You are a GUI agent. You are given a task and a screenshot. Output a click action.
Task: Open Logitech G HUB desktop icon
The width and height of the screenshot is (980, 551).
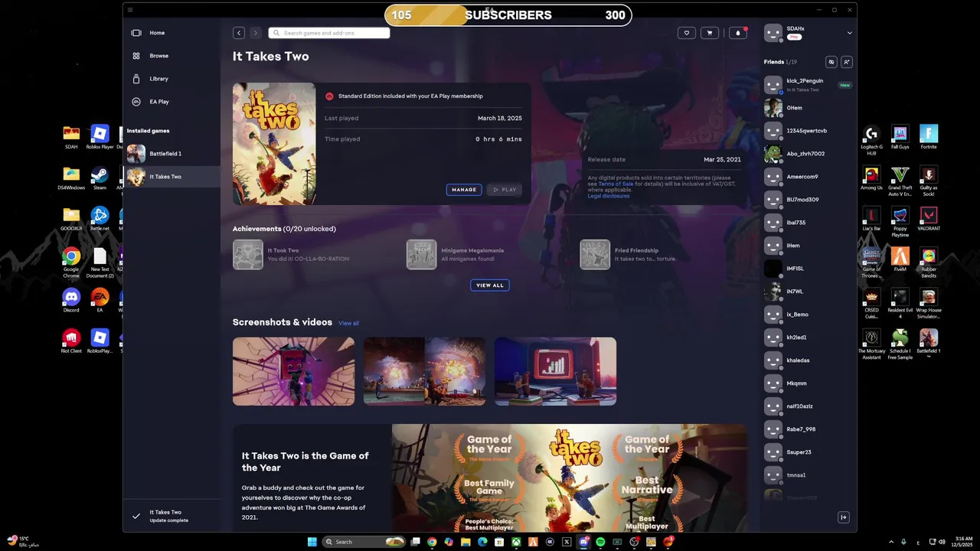point(871,140)
